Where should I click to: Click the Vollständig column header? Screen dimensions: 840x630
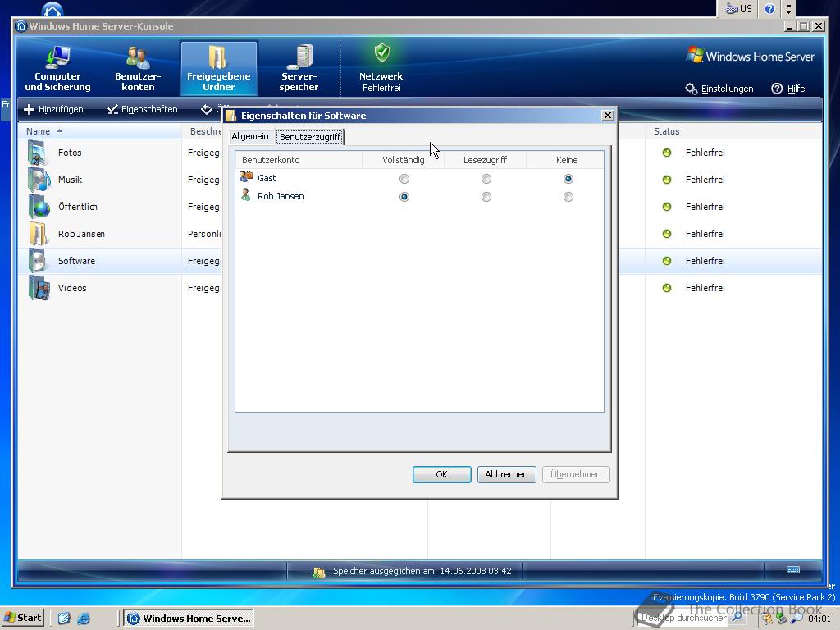pos(404,160)
